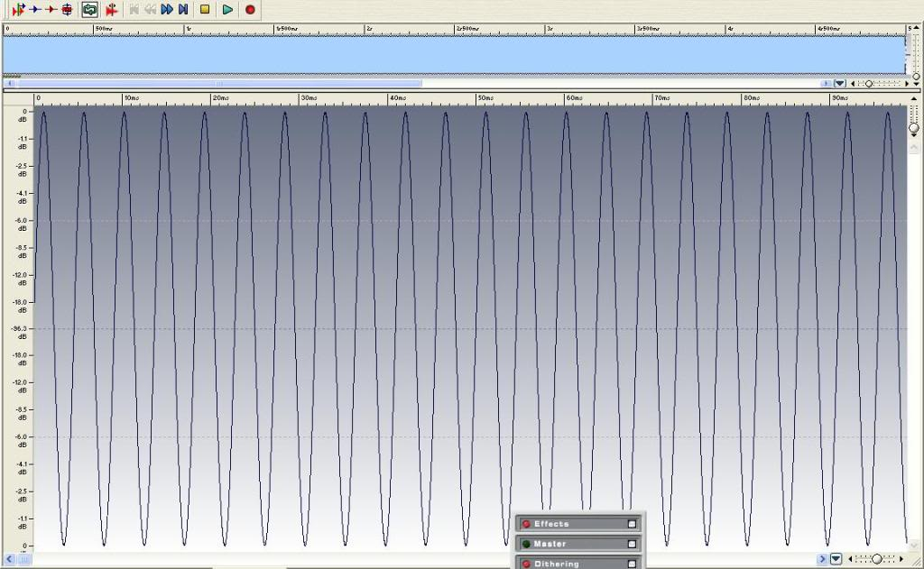This screenshot has width=924, height=569.
Task: Click up arrow above main vertical zoom slider
Action: 914,98
